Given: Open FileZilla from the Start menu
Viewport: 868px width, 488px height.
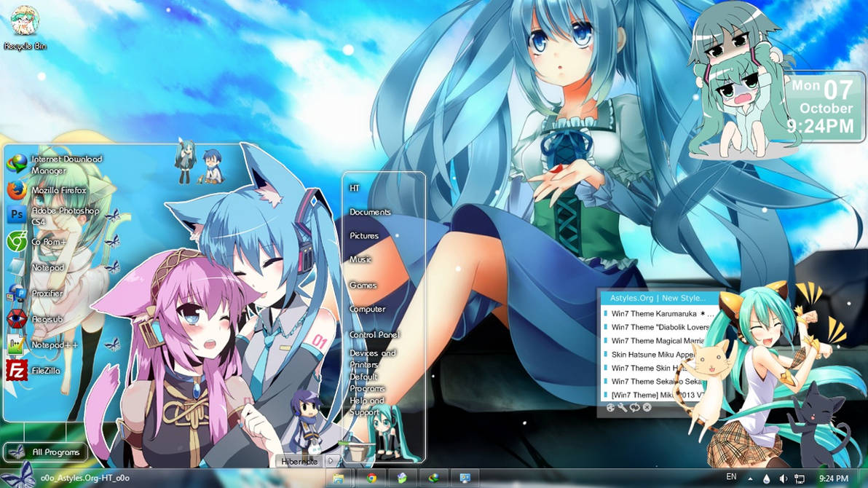Looking at the screenshot, I should [33, 370].
